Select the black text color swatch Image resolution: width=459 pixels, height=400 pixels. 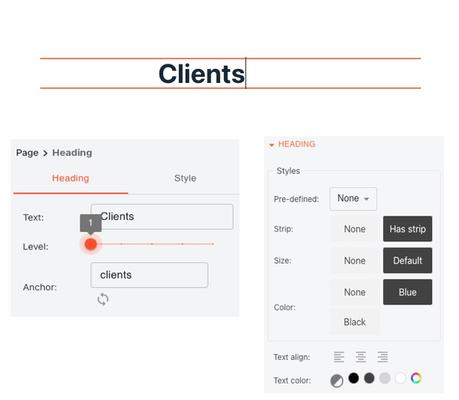click(354, 378)
